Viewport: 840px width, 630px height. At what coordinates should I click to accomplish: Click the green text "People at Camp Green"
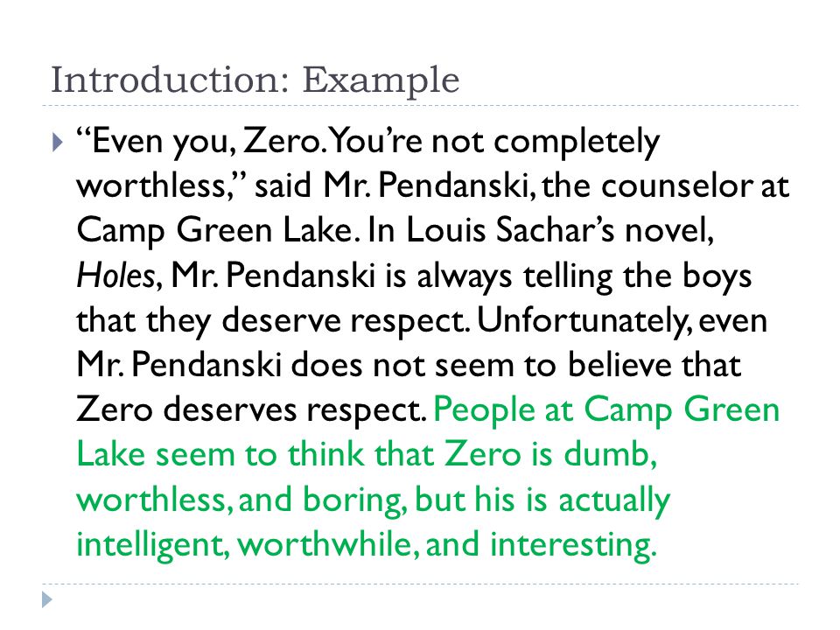click(x=606, y=411)
